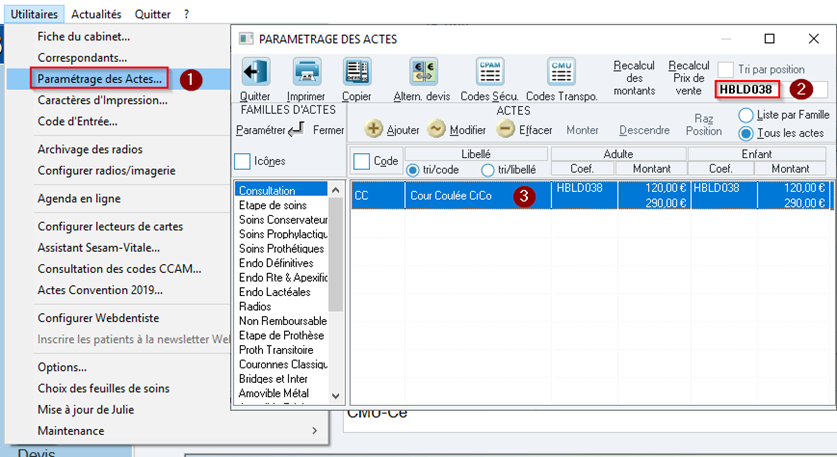Image resolution: width=837 pixels, height=457 pixels.
Task: Select Soins Conservateur family
Action: (281, 219)
